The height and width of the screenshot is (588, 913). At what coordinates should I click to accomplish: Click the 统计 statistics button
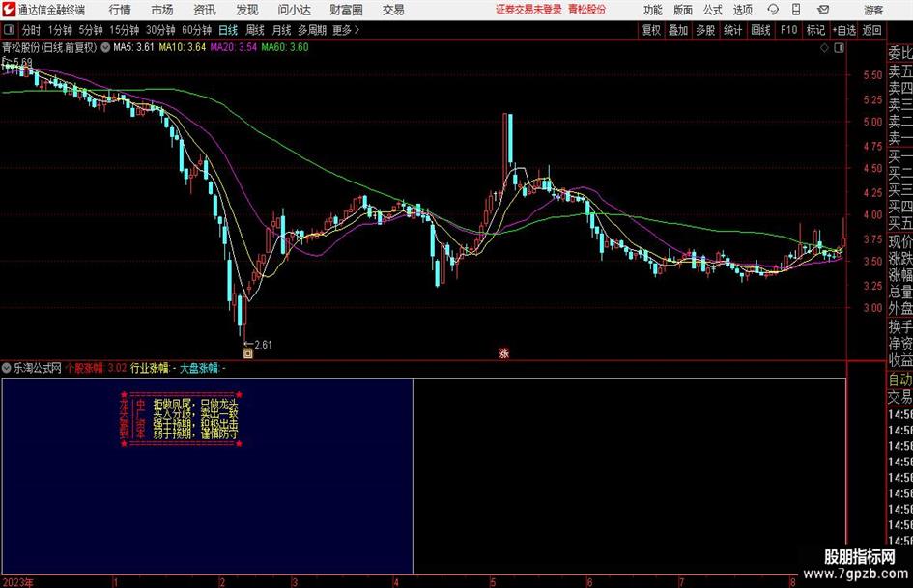point(732,30)
